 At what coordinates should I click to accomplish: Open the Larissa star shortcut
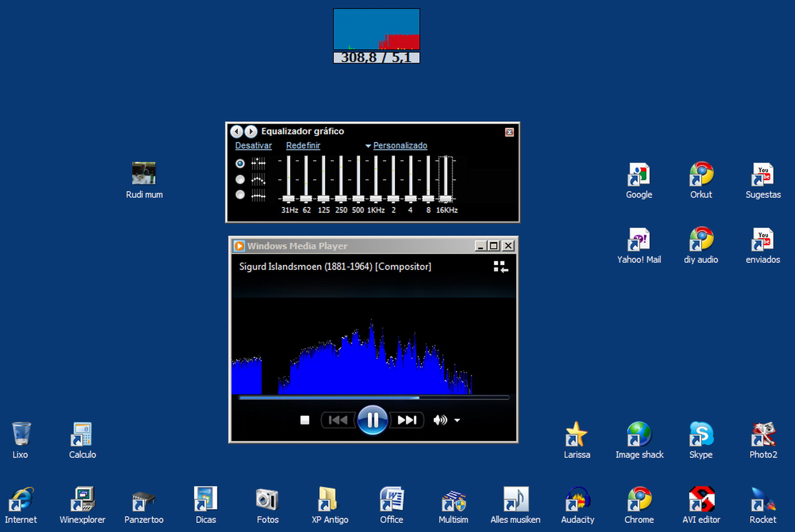(x=576, y=434)
